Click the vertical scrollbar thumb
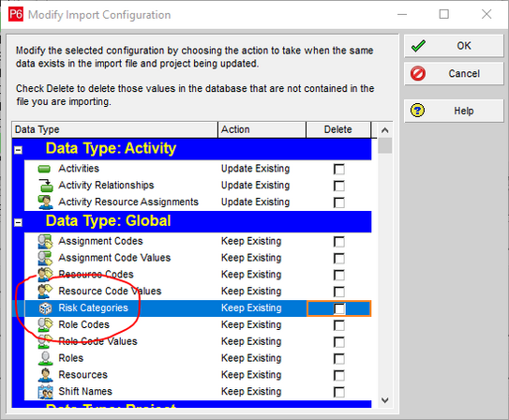 385,145
